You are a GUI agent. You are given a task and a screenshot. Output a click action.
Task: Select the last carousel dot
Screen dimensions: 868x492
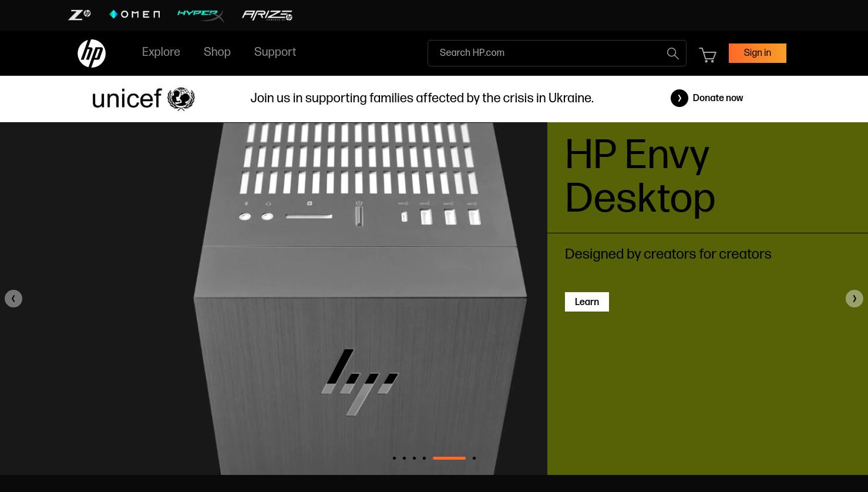[x=474, y=458]
